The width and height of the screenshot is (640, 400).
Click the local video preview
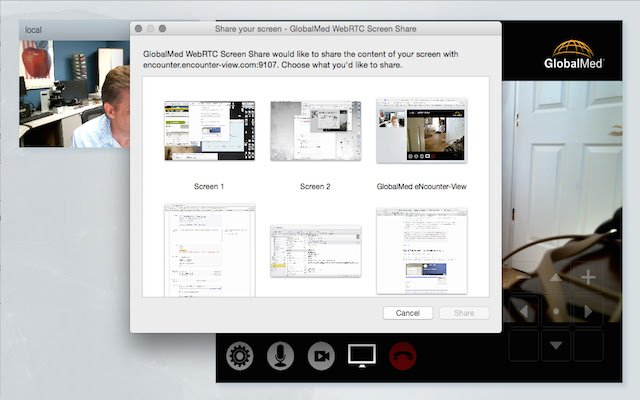[x=74, y=93]
